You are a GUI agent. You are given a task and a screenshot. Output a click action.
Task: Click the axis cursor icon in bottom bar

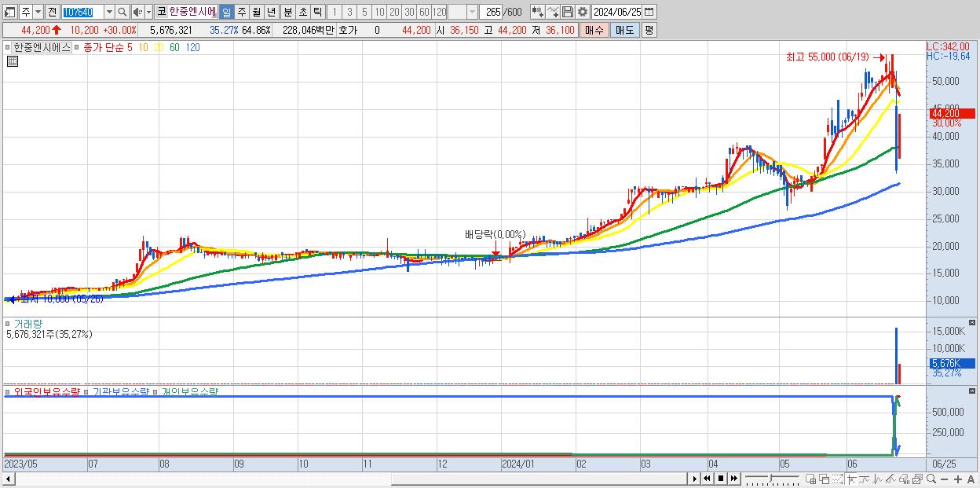[852, 479]
